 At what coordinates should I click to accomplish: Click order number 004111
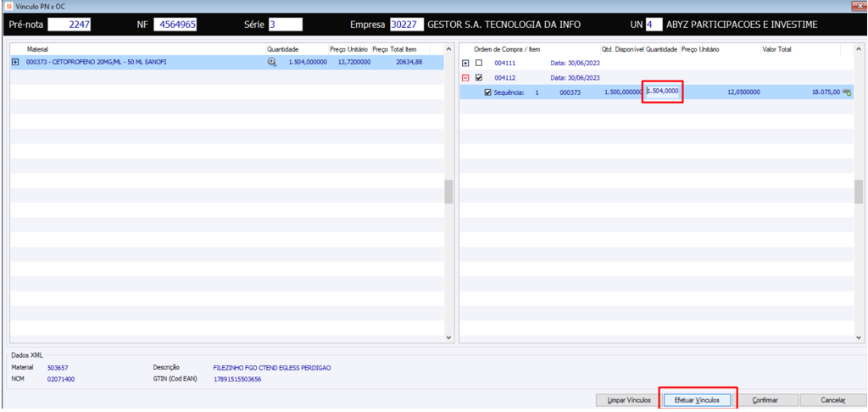(505, 63)
